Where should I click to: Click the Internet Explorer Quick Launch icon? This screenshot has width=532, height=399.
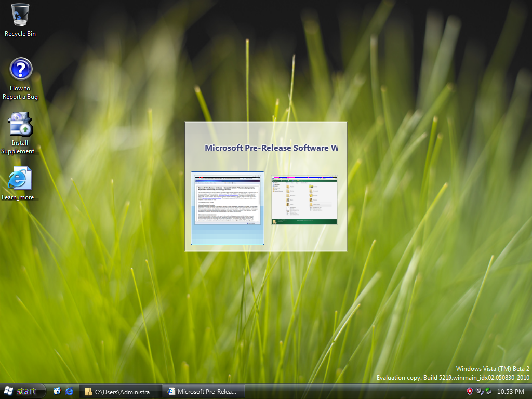point(69,391)
